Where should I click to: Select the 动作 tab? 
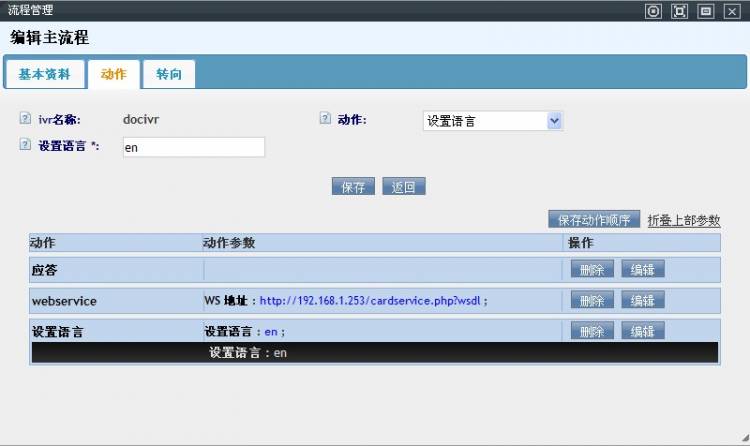(114, 74)
